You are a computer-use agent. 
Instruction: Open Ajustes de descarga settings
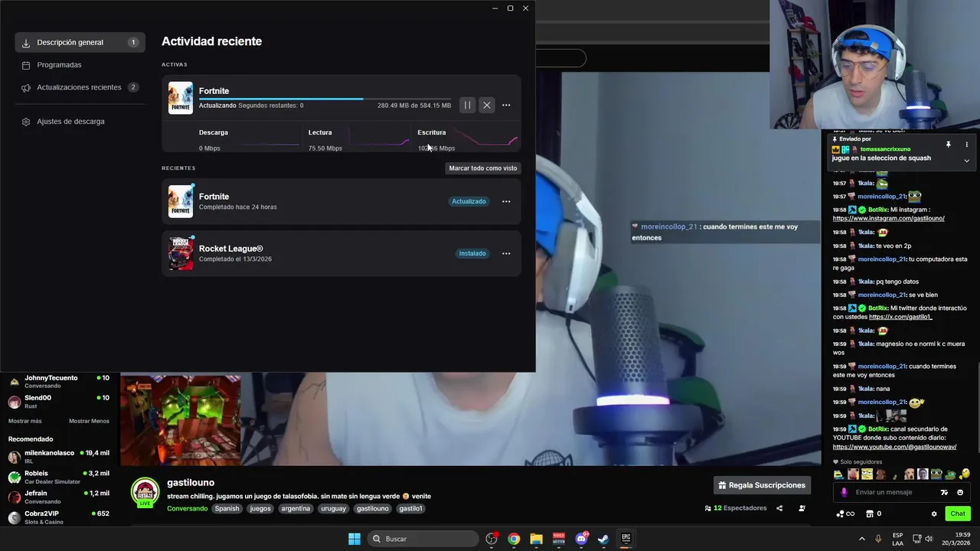(80, 122)
